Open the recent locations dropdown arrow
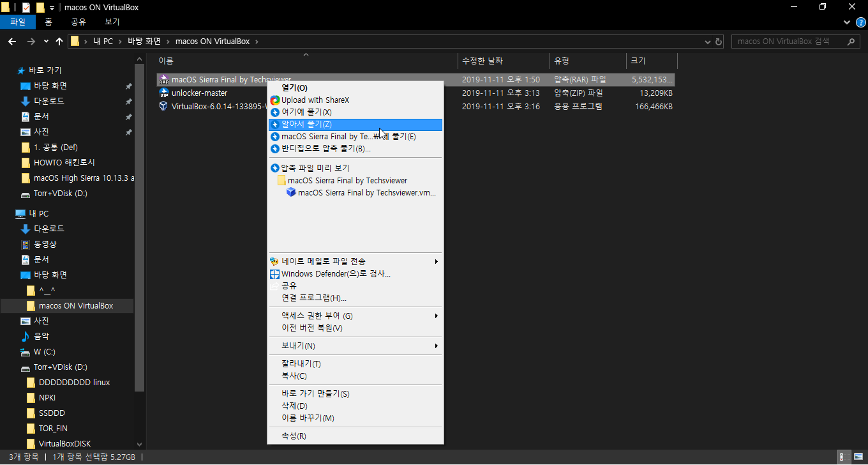The width and height of the screenshot is (868, 465). (46, 42)
